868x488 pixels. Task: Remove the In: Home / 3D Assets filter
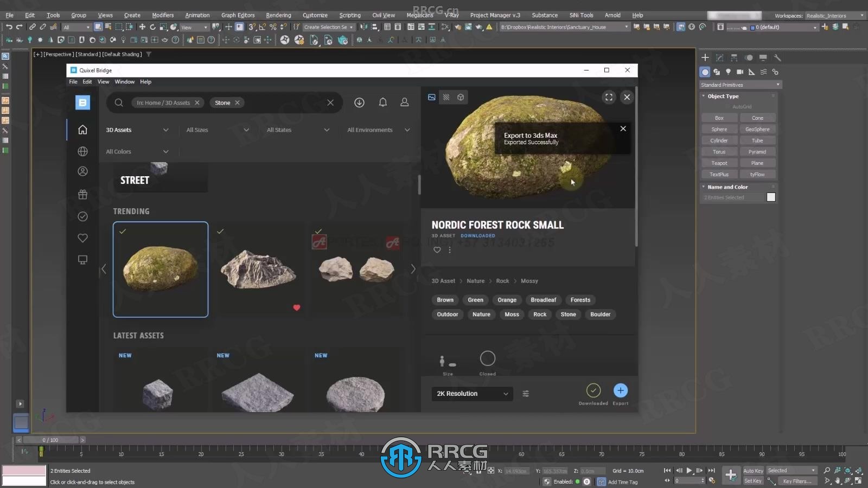197,102
